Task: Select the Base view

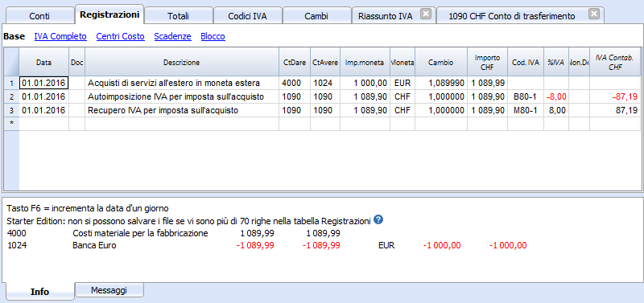Action: 14,36
